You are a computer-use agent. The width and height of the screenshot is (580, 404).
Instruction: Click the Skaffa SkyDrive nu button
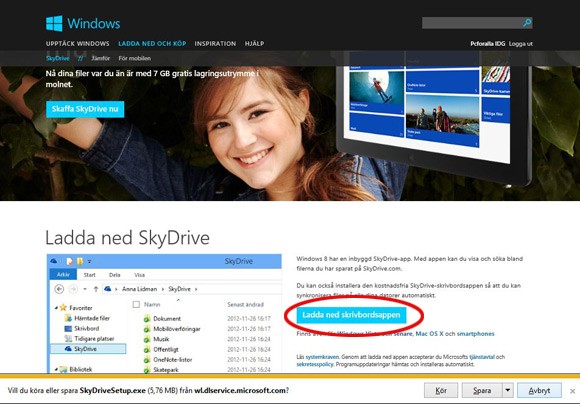85,109
